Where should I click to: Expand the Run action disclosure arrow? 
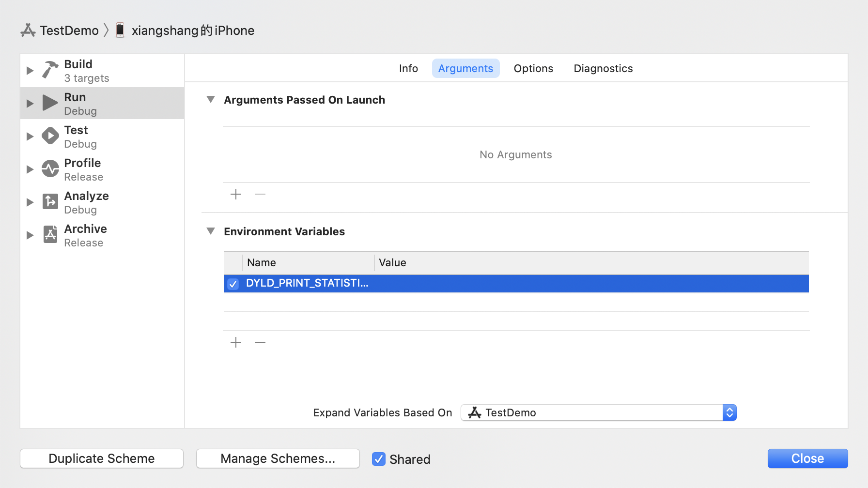(30, 104)
